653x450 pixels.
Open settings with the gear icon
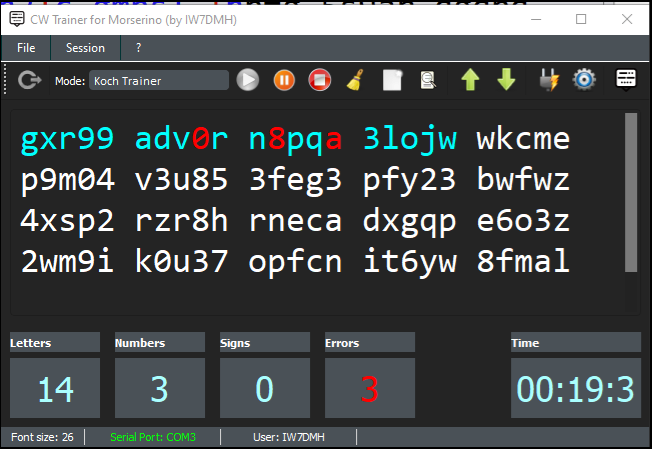[x=584, y=80]
